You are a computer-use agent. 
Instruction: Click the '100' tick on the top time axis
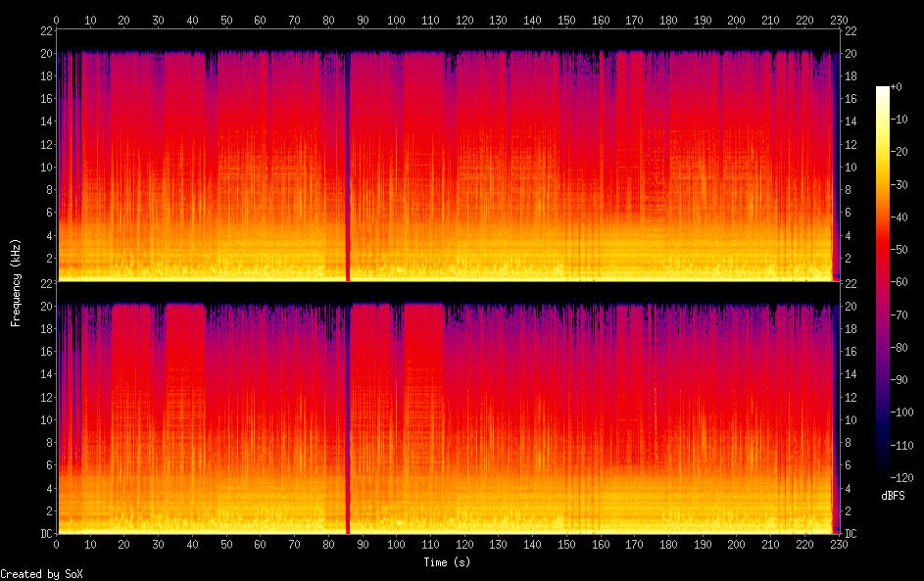[396, 20]
